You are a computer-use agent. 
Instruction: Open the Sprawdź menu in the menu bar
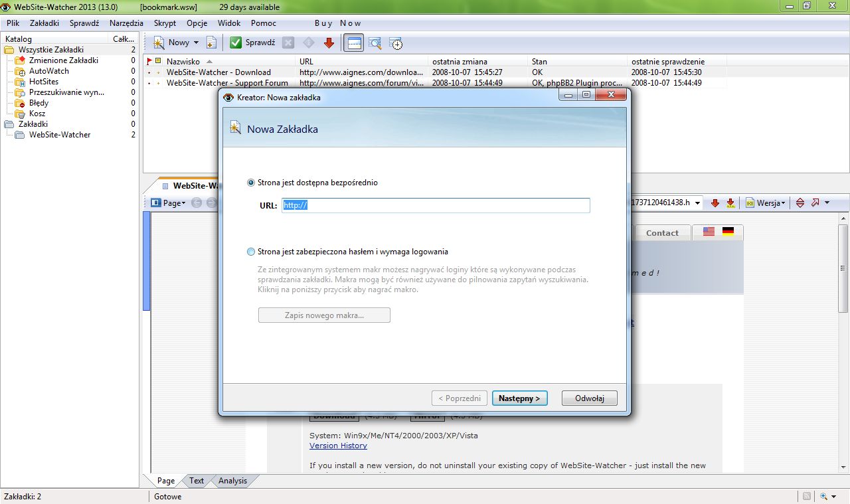pyautogui.click(x=84, y=23)
